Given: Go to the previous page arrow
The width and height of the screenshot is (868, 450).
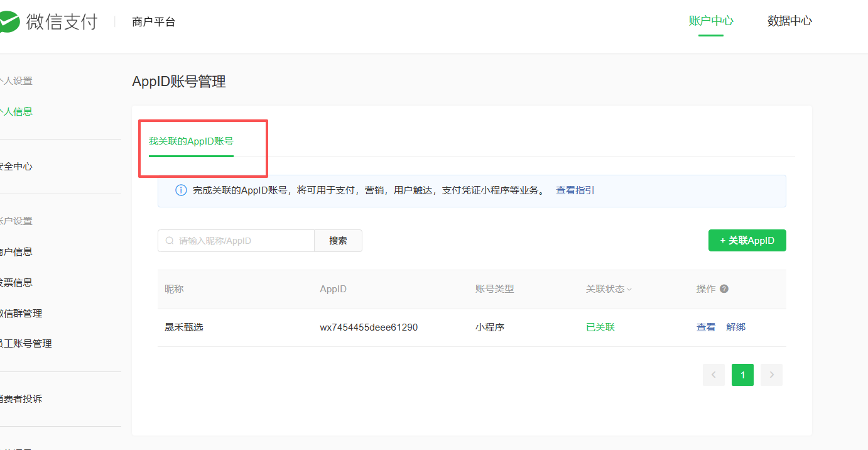Looking at the screenshot, I should [x=713, y=375].
